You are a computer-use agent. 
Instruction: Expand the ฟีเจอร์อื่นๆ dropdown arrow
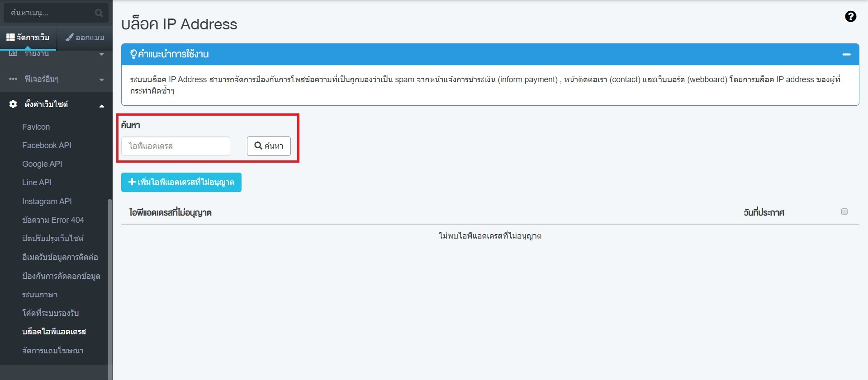[101, 80]
